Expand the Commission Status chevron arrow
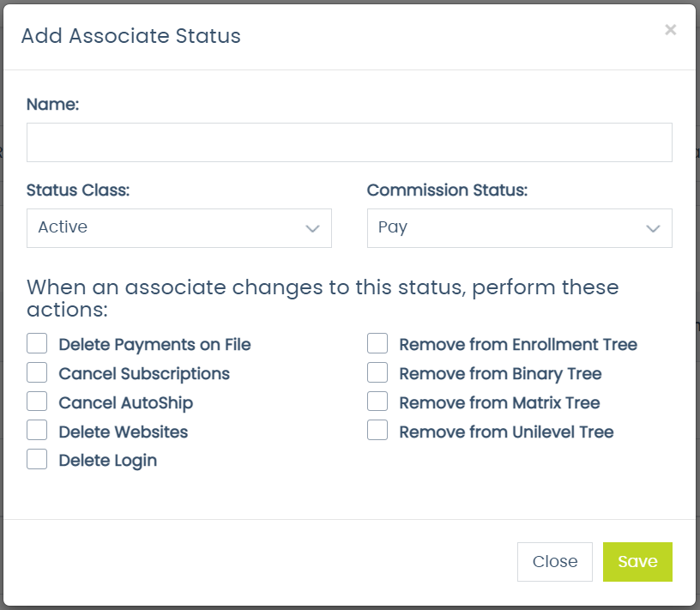The height and width of the screenshot is (610, 700). point(653,227)
